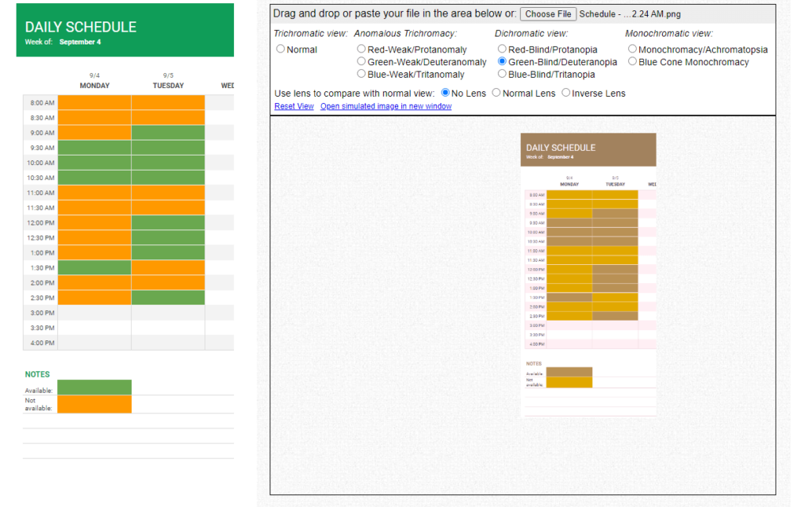Click the NOTES heading in the left schedule
Screen dimensions: 812x507
pyautogui.click(x=37, y=374)
